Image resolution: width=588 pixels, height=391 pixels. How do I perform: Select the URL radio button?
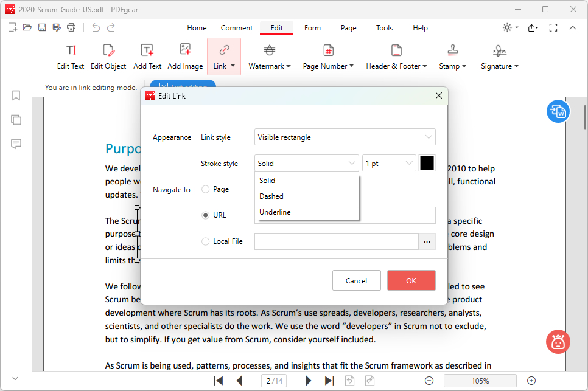click(206, 215)
